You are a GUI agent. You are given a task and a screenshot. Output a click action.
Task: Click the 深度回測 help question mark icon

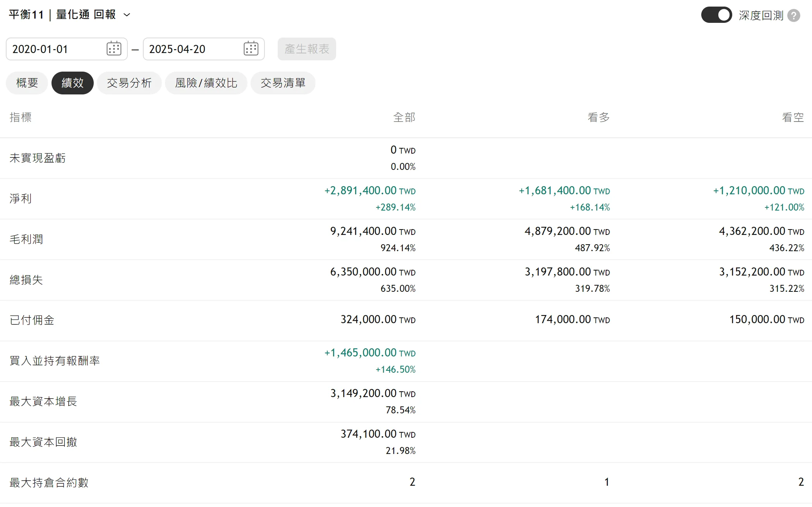coord(794,15)
